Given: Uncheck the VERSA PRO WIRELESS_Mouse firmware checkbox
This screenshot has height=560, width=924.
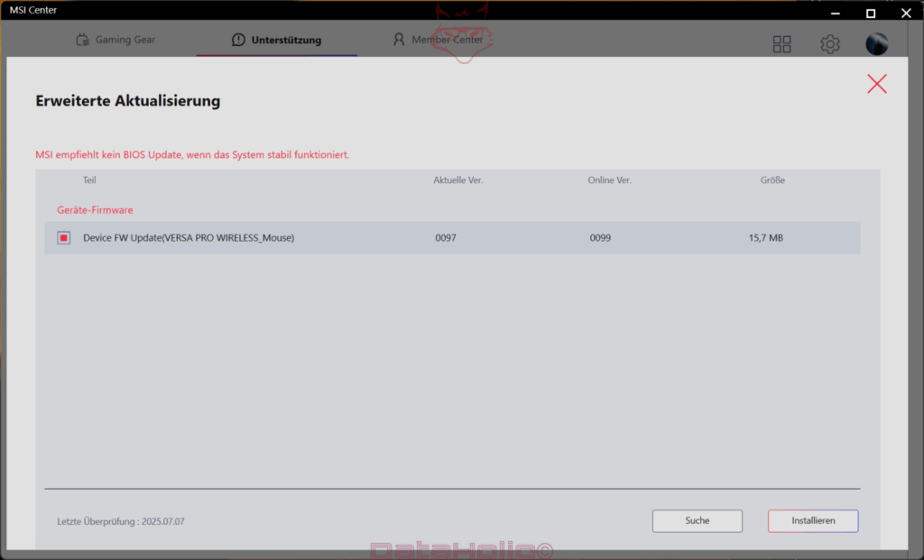Looking at the screenshot, I should coord(64,237).
